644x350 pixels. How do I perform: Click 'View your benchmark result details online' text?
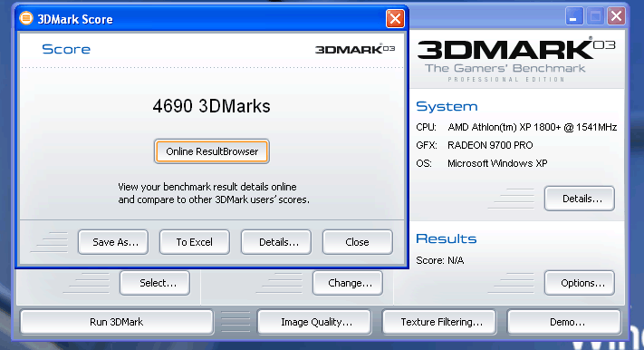tap(207, 187)
